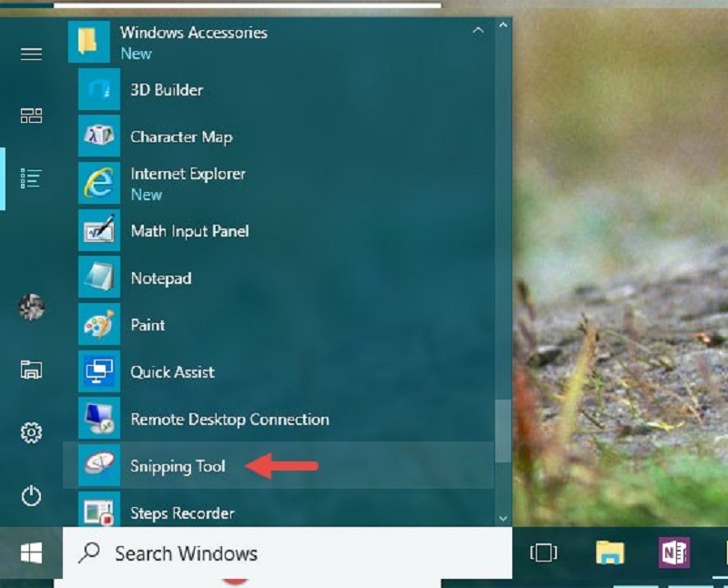This screenshot has height=588, width=728.
Task: Click the Snipping Tool scissors icon
Action: pyautogui.click(x=99, y=465)
